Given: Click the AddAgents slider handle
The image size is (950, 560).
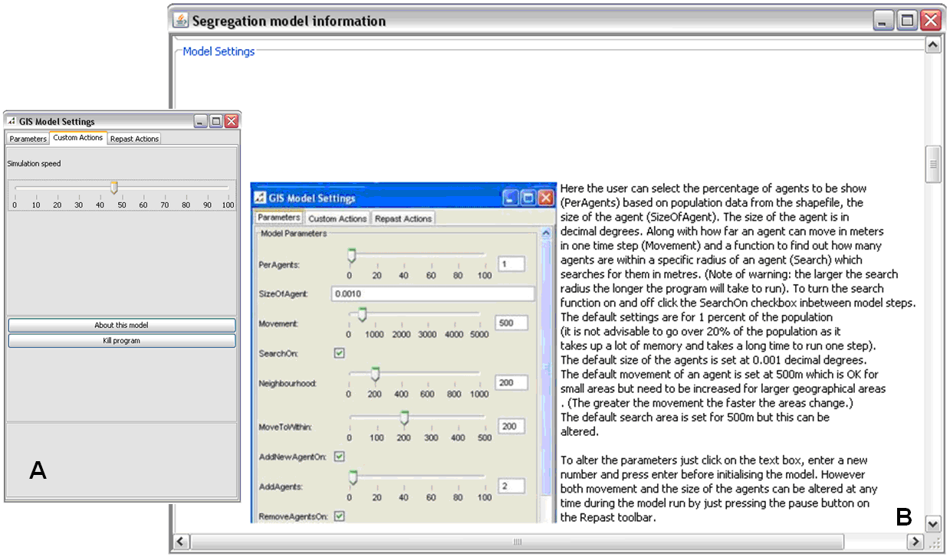Looking at the screenshot, I should pos(353,477).
